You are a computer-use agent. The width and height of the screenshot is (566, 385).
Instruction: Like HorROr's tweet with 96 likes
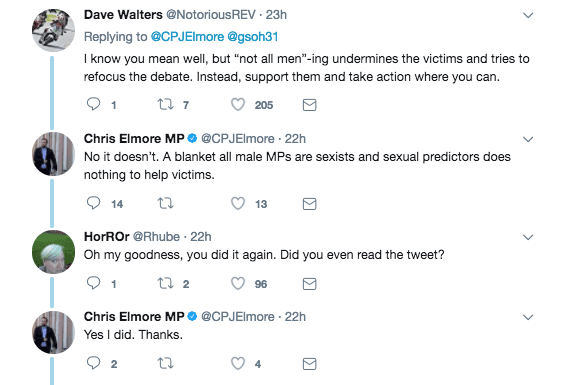coord(238,284)
